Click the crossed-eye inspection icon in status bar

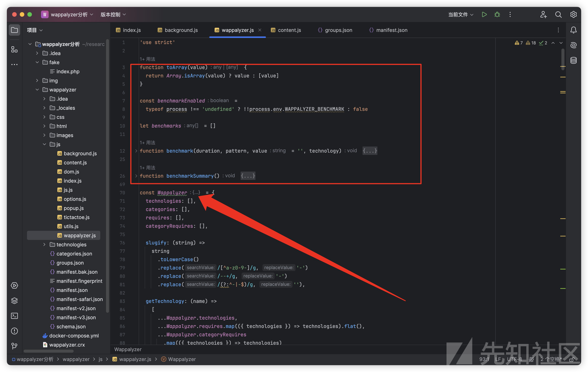tap(531, 359)
